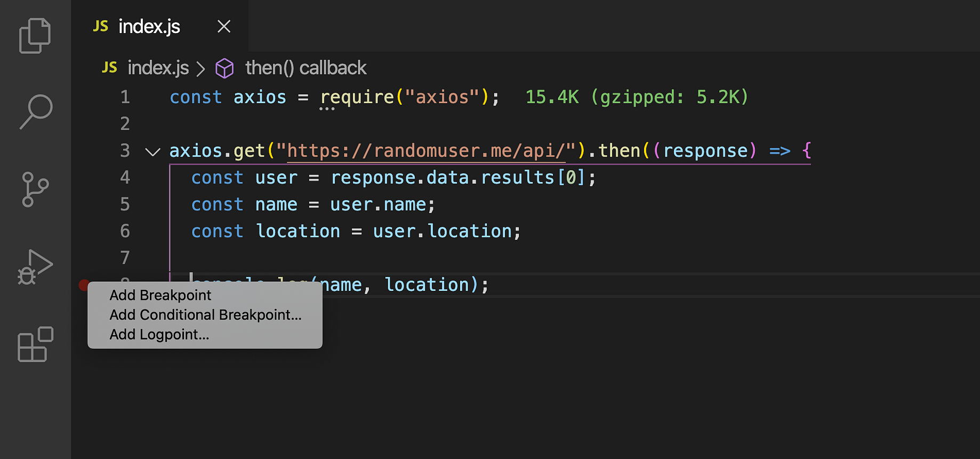Screen dimensions: 980x459
Task: Click 'location);' argument on line 8
Action: point(436,285)
